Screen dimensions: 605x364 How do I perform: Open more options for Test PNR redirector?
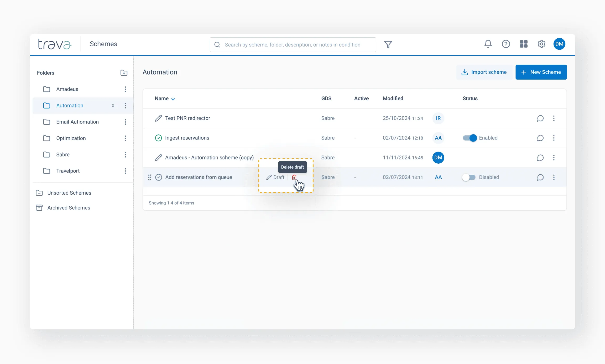click(554, 118)
